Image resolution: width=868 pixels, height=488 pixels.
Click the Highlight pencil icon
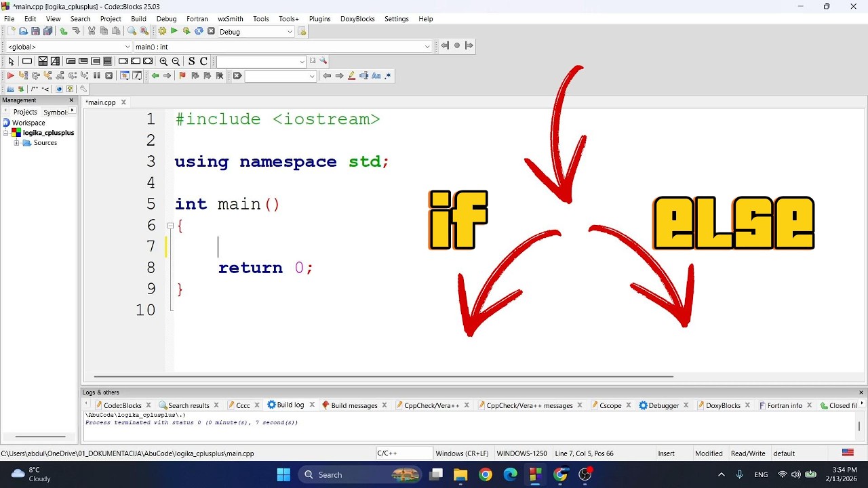(x=351, y=76)
